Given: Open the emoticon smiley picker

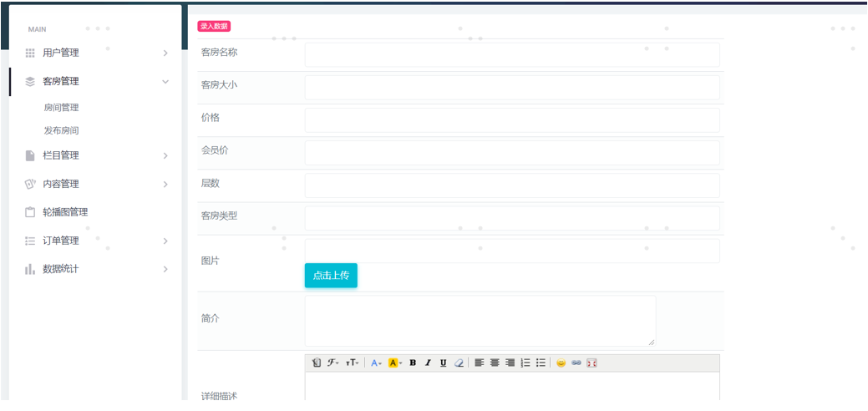Looking at the screenshot, I should click(x=561, y=363).
